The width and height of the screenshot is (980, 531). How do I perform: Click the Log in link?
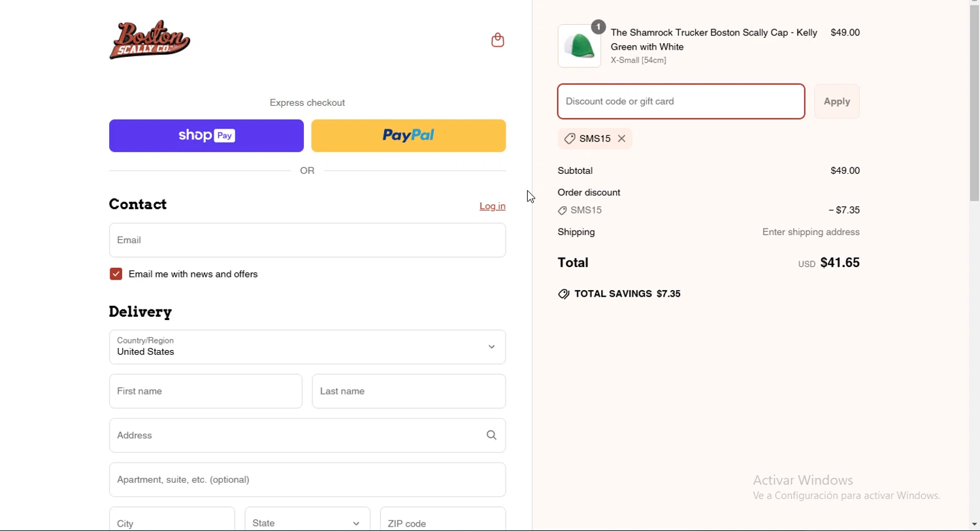click(x=493, y=206)
